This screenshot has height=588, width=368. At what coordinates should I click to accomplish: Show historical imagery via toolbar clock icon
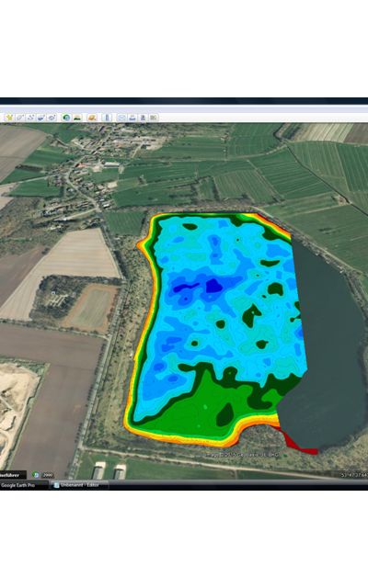(x=66, y=118)
